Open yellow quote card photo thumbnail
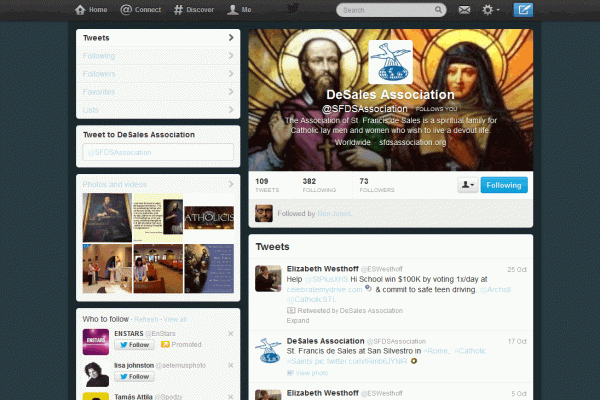This screenshot has height=400, width=600. pos(158,217)
